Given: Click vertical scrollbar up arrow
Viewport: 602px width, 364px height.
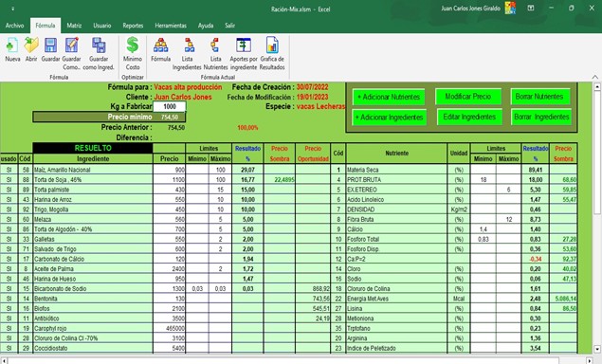Looking at the screenshot, I should tap(597, 87).
